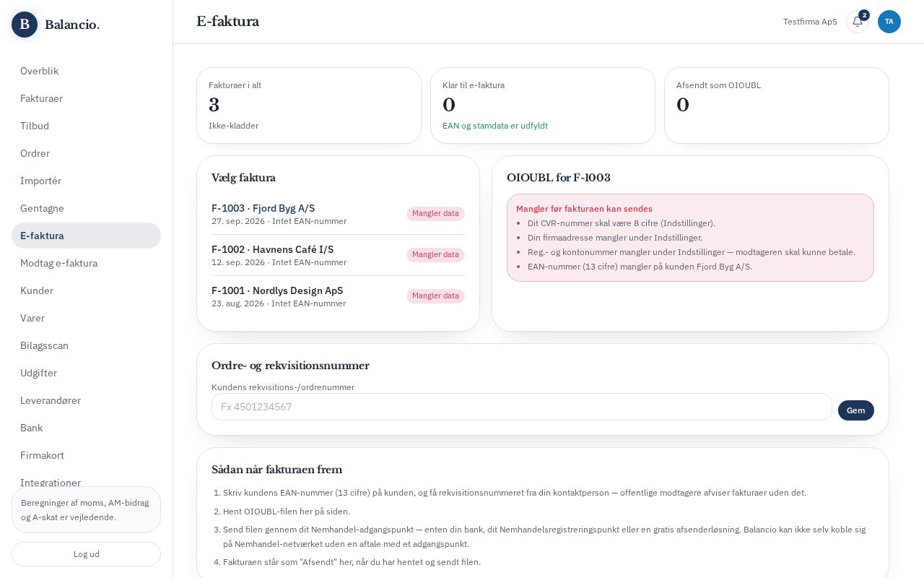Click the CVR-nummer 8 cifre warning line
This screenshot has height=578, width=924.
click(x=622, y=223)
